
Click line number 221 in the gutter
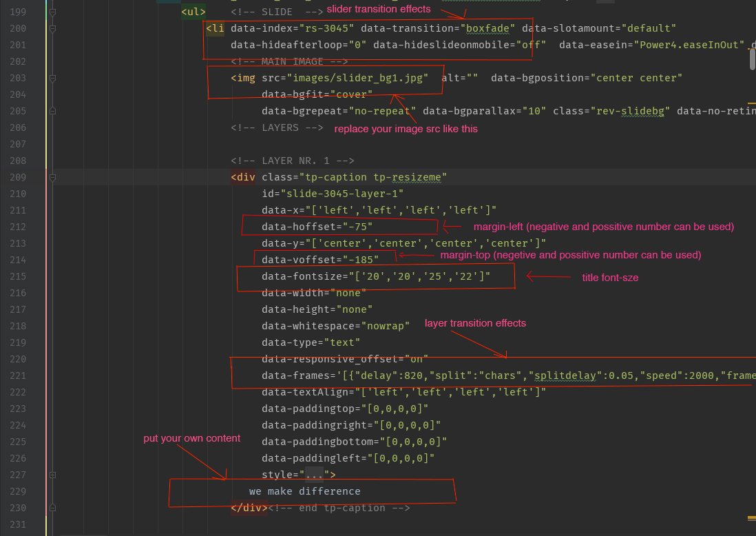18,376
